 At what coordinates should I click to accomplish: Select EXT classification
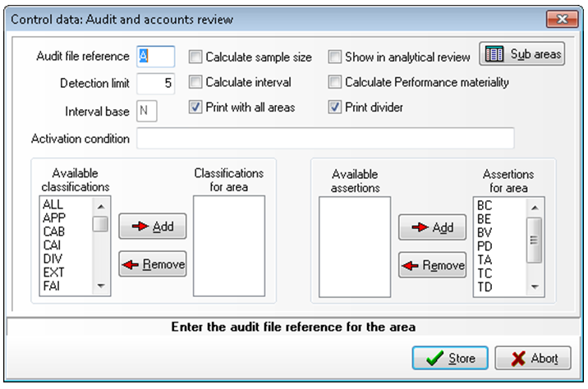click(53, 272)
